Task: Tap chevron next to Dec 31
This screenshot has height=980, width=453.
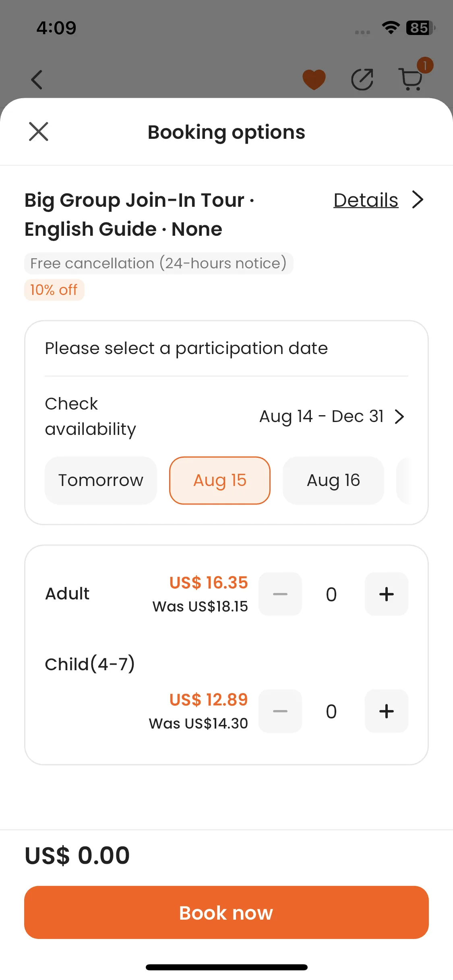Action: tap(399, 416)
